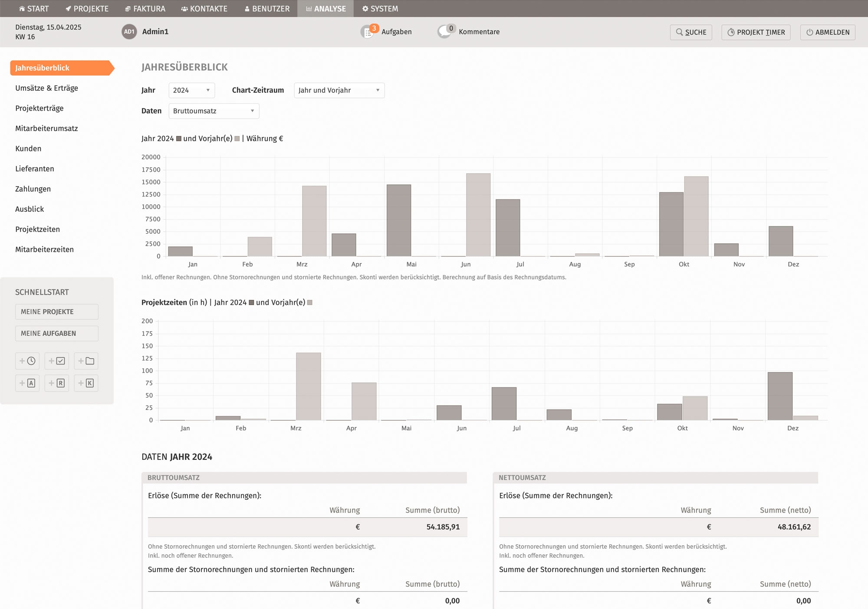868x609 pixels.
Task: Click the MEINE PROJEKTE button
Action: [56, 312]
